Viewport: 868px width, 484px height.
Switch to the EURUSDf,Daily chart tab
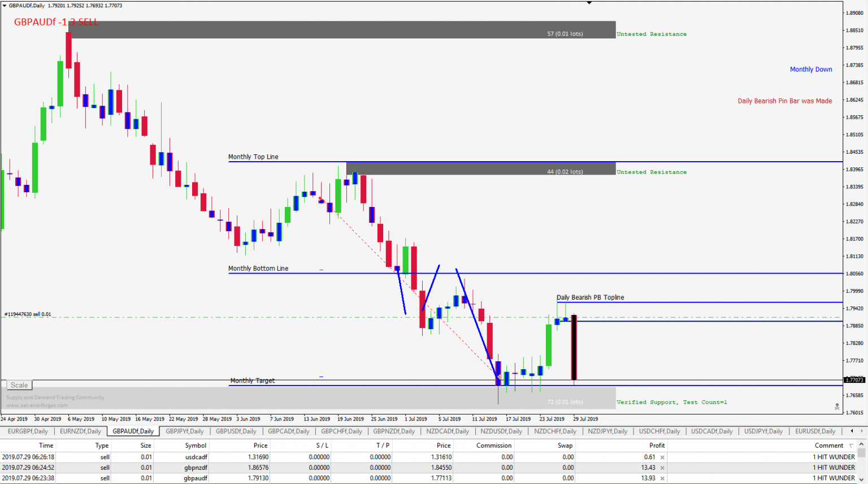815,431
